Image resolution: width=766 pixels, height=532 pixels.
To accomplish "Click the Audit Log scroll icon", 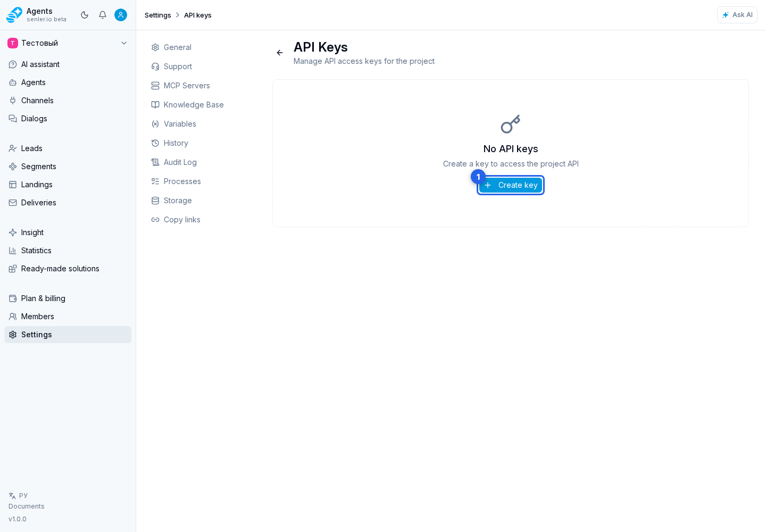I will pyautogui.click(x=155, y=162).
